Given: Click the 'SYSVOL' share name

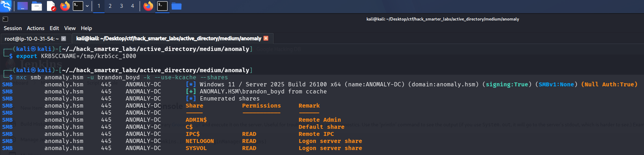Looking at the screenshot, I should click(x=196, y=148).
